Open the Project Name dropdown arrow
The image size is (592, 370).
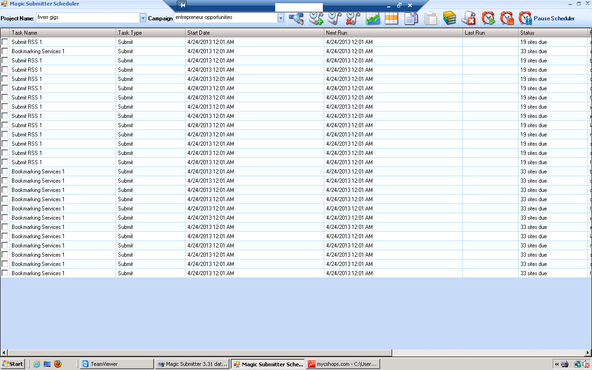point(143,18)
